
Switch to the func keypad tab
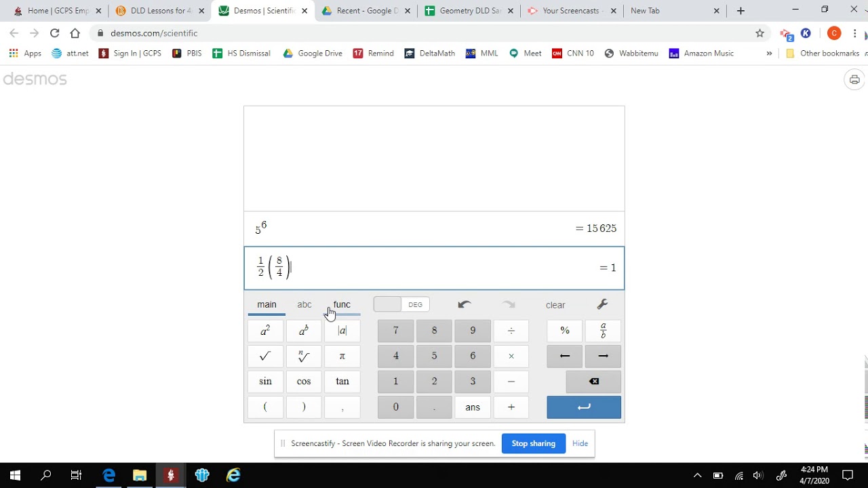(x=342, y=304)
